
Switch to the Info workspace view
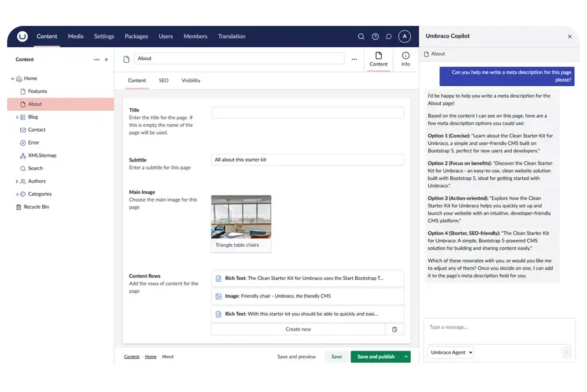tap(406, 59)
